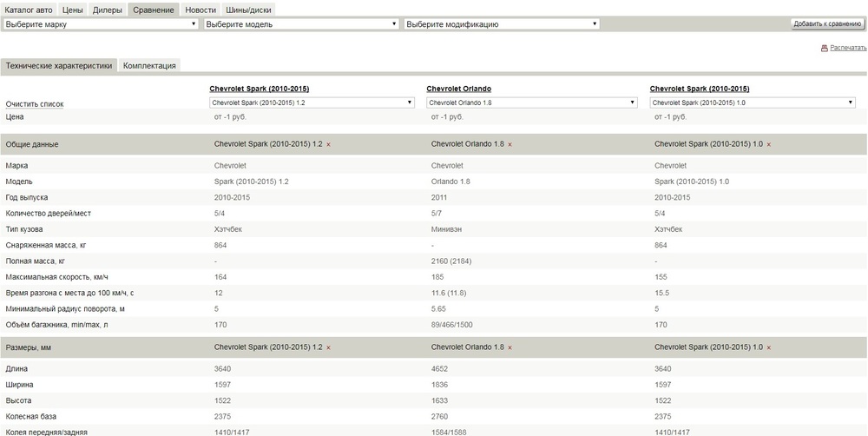Remove Spark 1.0 in the Общие данные row
Image resolution: width=868 pixels, height=436 pixels.
click(x=769, y=144)
